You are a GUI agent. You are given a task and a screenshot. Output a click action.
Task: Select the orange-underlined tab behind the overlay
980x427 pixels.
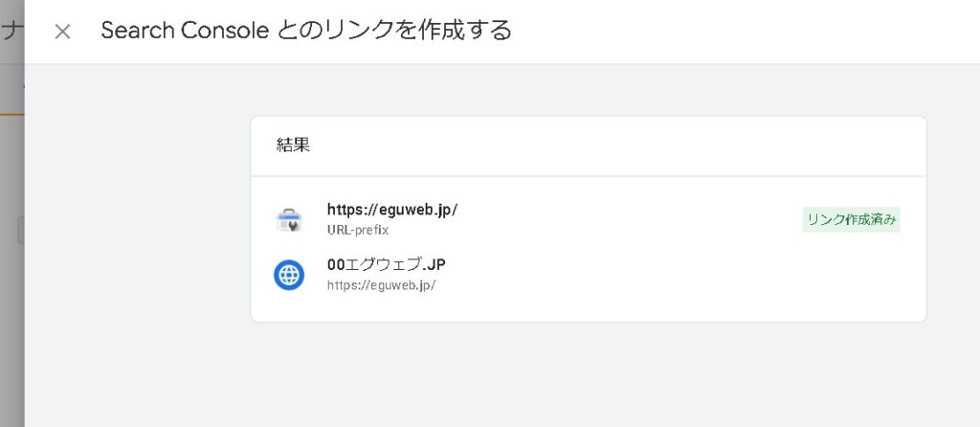pyautogui.click(x=11, y=96)
